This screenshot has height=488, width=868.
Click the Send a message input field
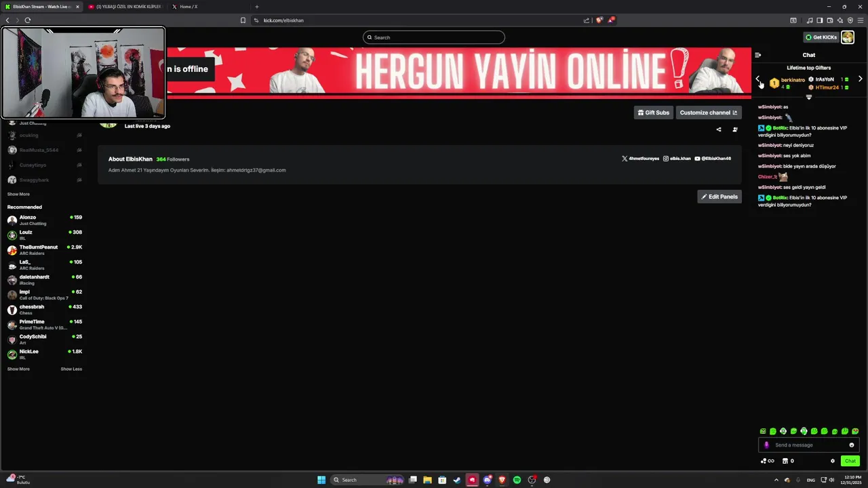pyautogui.click(x=808, y=445)
